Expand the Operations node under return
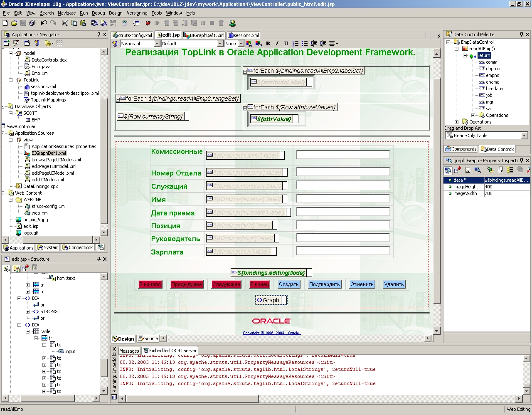 (473, 115)
